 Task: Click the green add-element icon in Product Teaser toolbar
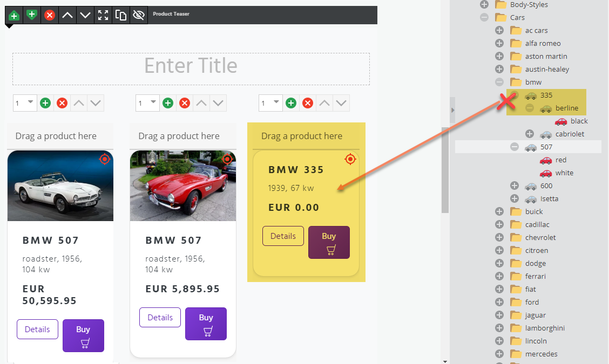(x=14, y=15)
